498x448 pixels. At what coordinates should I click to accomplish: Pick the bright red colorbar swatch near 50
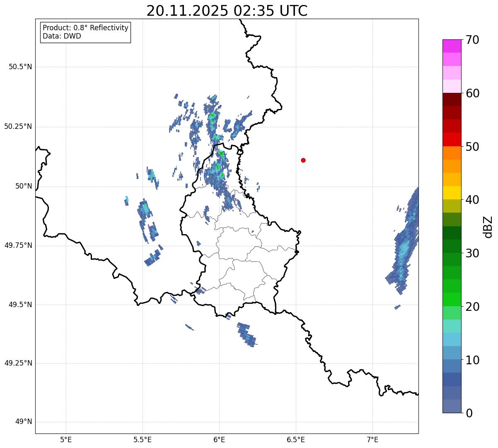451,139
